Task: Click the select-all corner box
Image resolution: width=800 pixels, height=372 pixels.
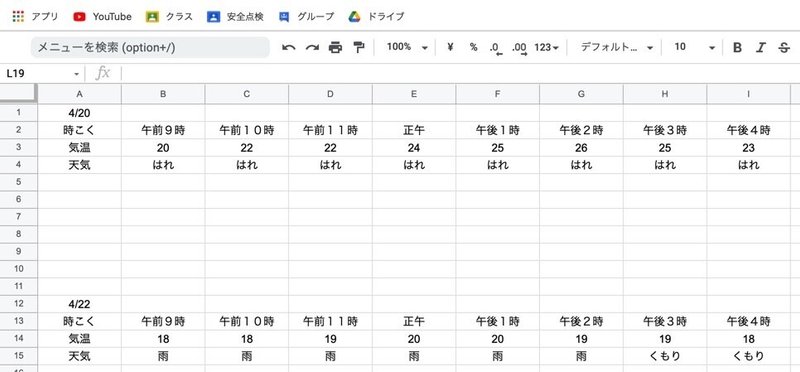Action: click(x=18, y=93)
